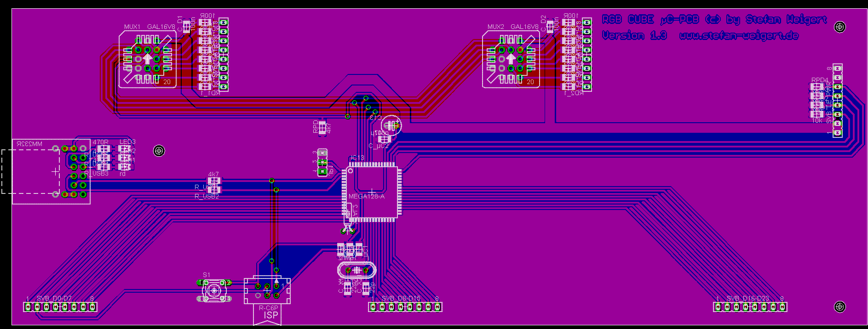This screenshot has height=329, width=868.
Task: Click the 'MUX1' label
Action: pyautogui.click(x=132, y=27)
